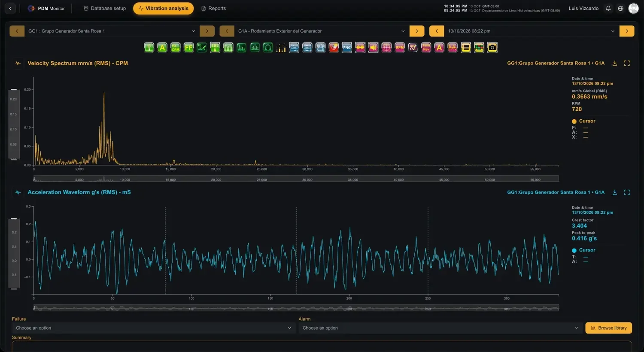Open the Failure option dropdown
644x352 pixels.
(x=153, y=328)
